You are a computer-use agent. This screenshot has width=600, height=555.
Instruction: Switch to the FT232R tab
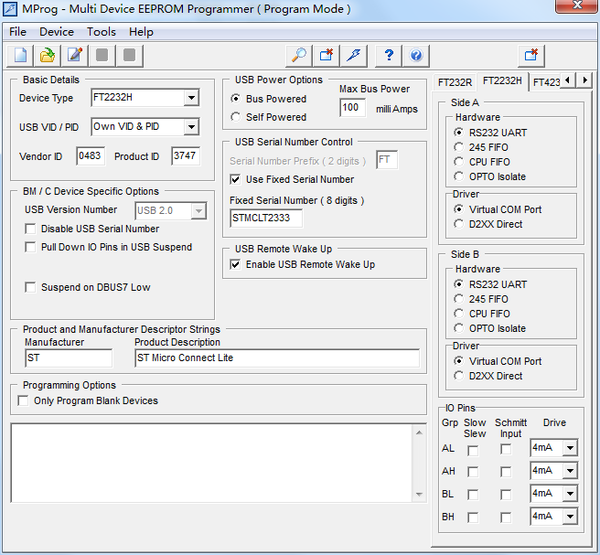(x=455, y=82)
